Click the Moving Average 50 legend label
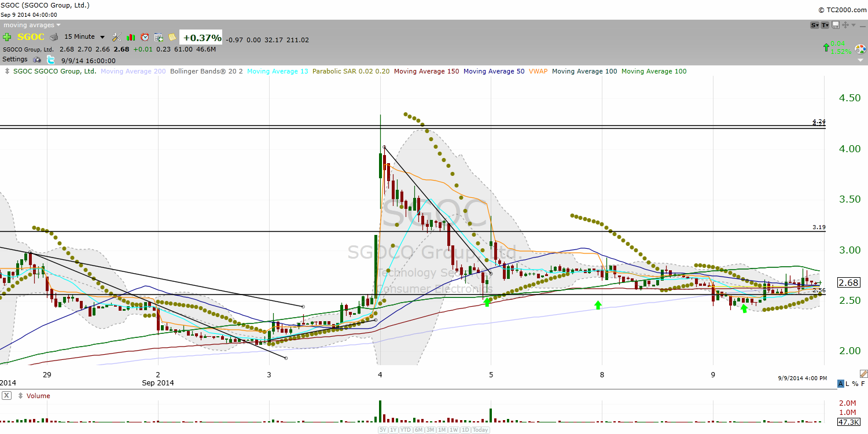Screen dimensions: 868x434 click(494, 71)
